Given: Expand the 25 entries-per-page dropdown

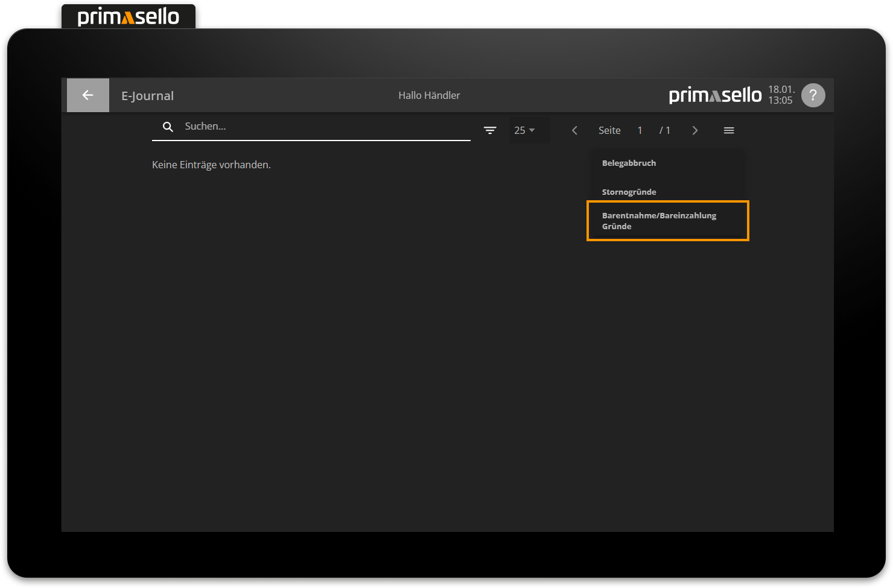Looking at the screenshot, I should click(x=524, y=130).
